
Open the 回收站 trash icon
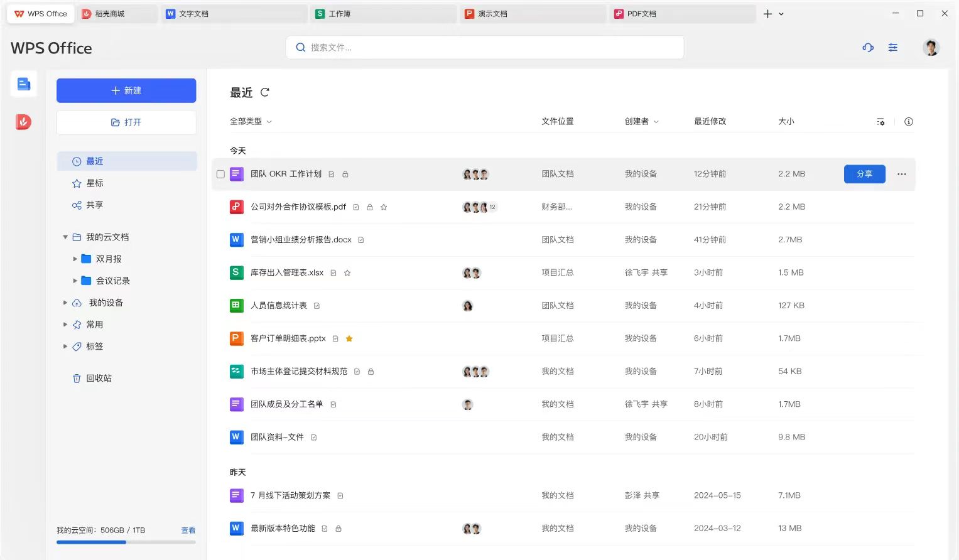[x=77, y=378]
